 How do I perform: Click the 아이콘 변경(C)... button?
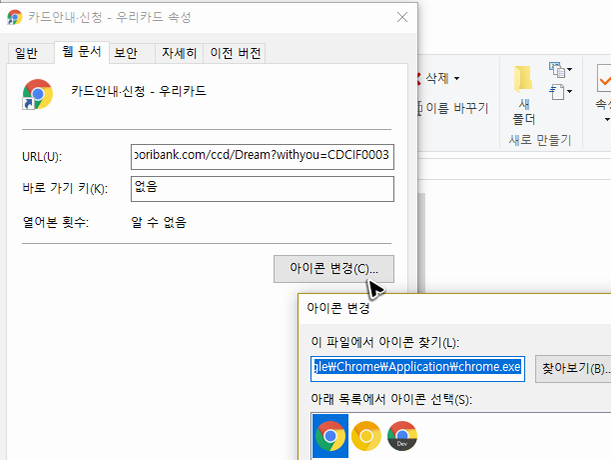click(334, 269)
